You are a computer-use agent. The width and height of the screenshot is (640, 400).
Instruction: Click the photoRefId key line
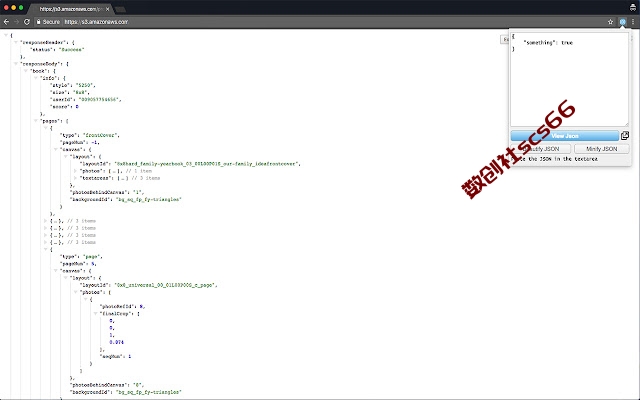[122, 306]
